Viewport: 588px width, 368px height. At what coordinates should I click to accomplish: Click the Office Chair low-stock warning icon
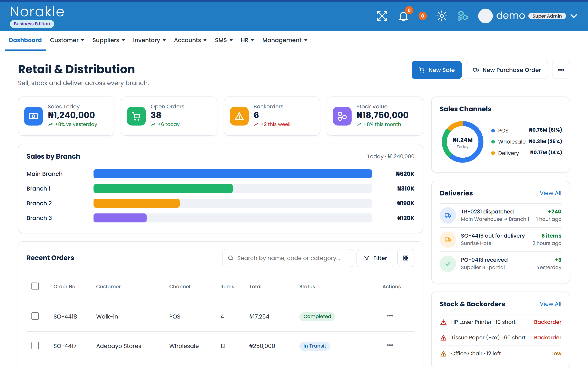tap(443, 354)
